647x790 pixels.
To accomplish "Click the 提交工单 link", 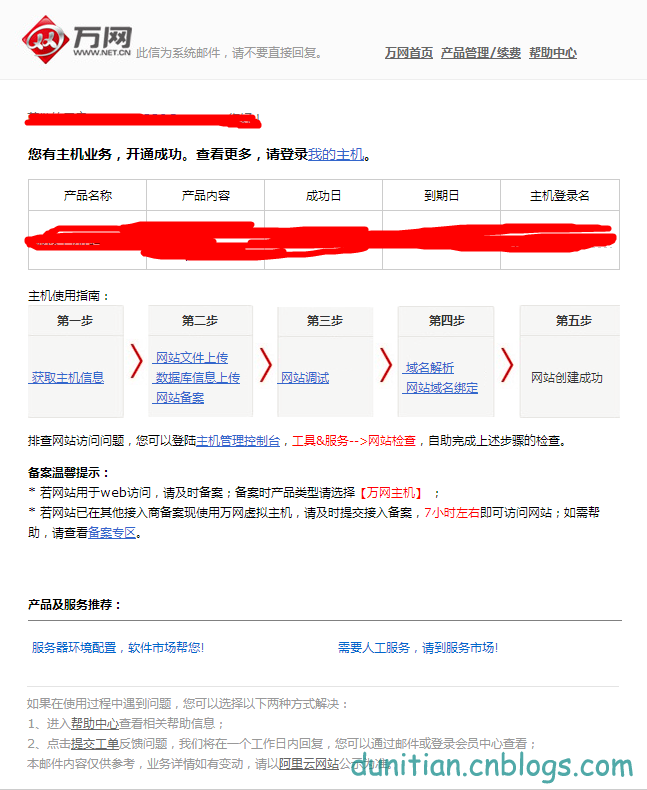I will point(95,744).
